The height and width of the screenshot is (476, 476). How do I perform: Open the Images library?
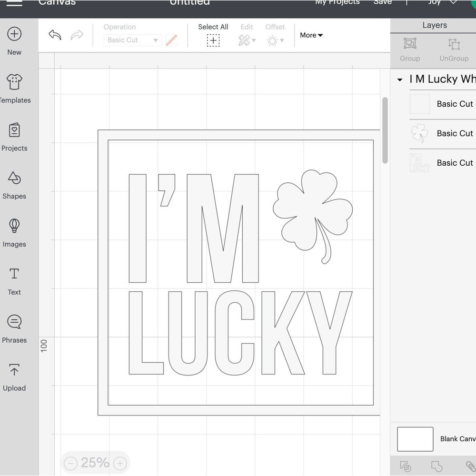pos(14,232)
